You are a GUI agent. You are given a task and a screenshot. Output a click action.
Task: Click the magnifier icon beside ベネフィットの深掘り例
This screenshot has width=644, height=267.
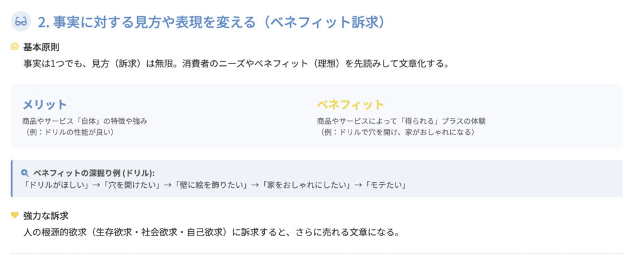[25, 173]
